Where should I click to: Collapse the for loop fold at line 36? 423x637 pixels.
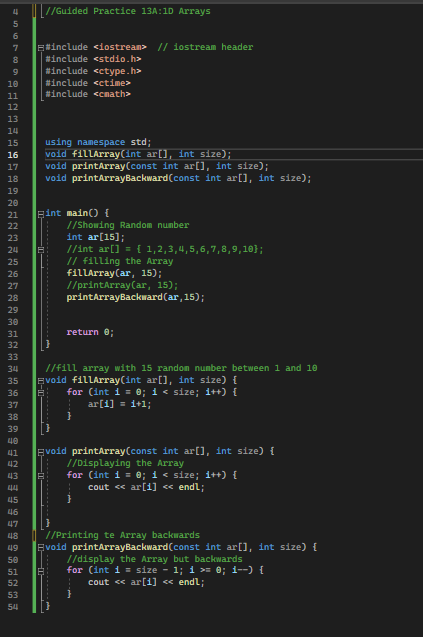[41, 393]
